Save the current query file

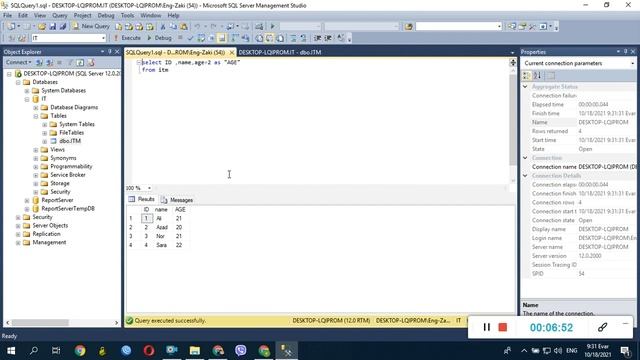point(52,27)
